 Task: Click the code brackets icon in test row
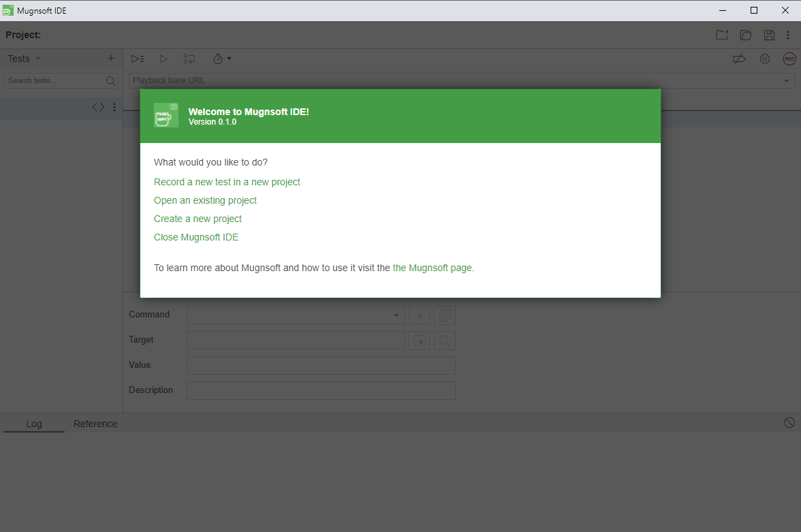pos(98,107)
